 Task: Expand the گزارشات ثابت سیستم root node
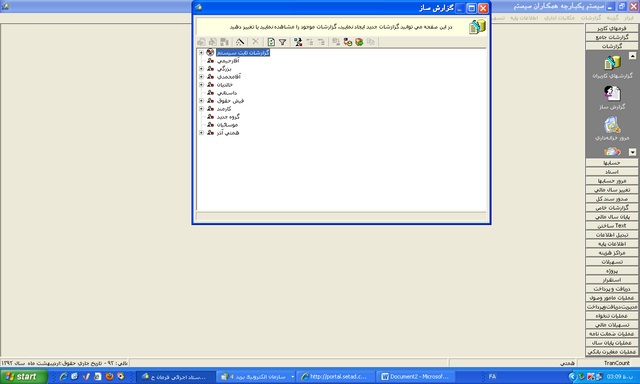[x=201, y=53]
